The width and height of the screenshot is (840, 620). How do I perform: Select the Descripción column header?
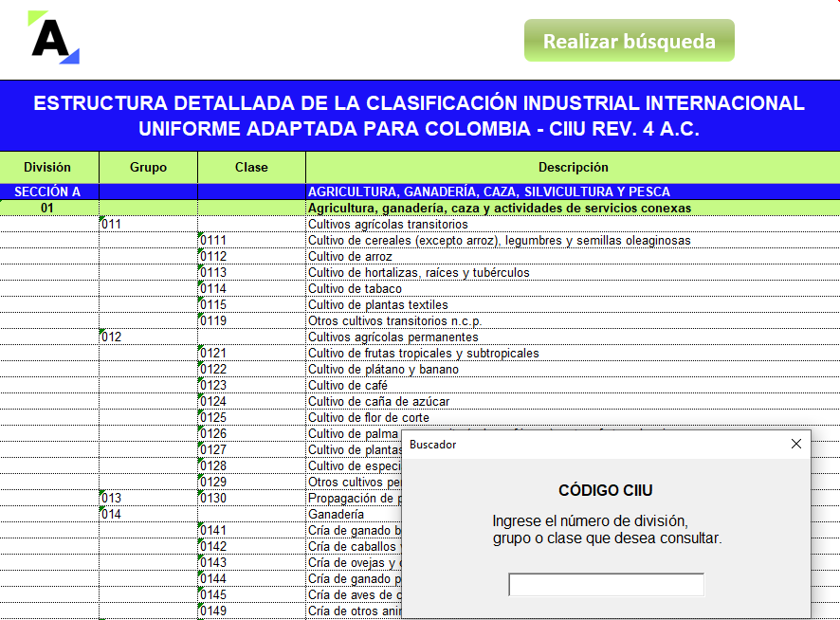(x=573, y=167)
